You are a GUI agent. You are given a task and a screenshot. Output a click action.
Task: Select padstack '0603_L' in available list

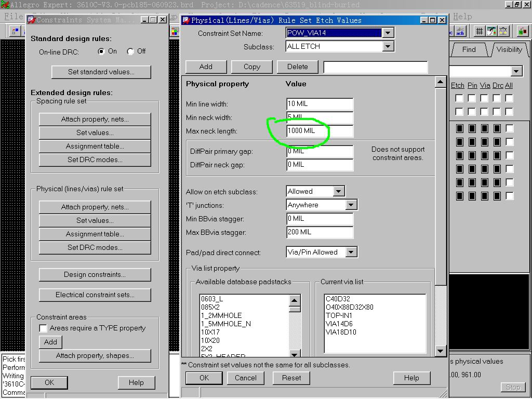[212, 299]
